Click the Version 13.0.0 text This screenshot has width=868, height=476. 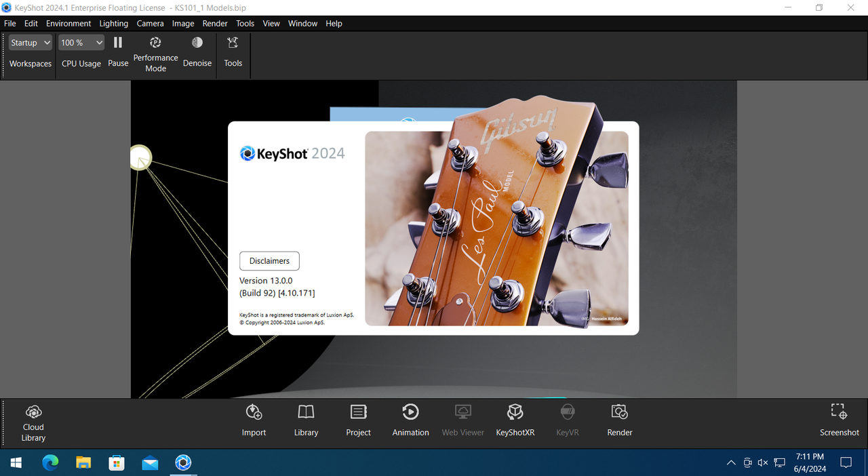(266, 281)
